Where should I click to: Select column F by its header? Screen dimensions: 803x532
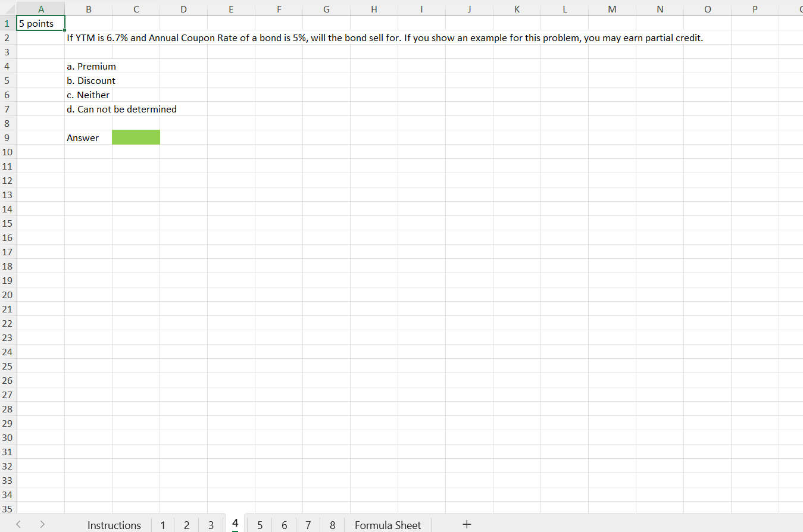click(x=279, y=9)
